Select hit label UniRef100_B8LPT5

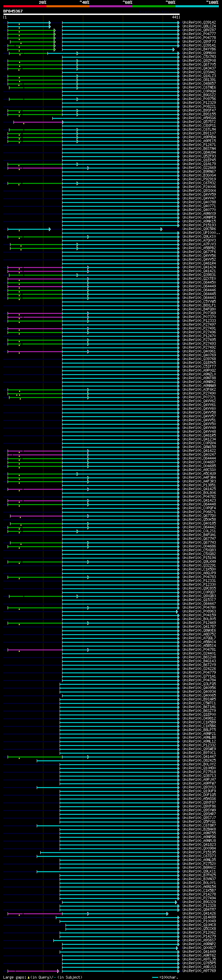point(199,730)
